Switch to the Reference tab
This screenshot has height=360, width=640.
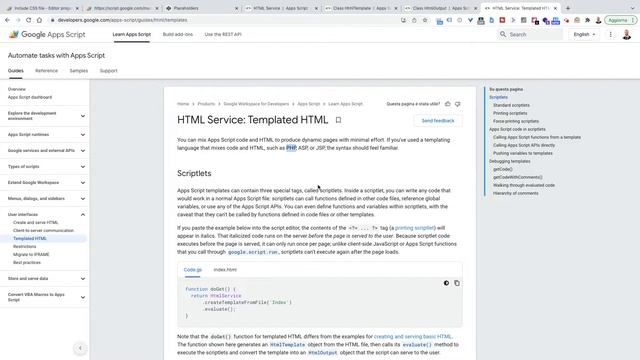point(47,71)
